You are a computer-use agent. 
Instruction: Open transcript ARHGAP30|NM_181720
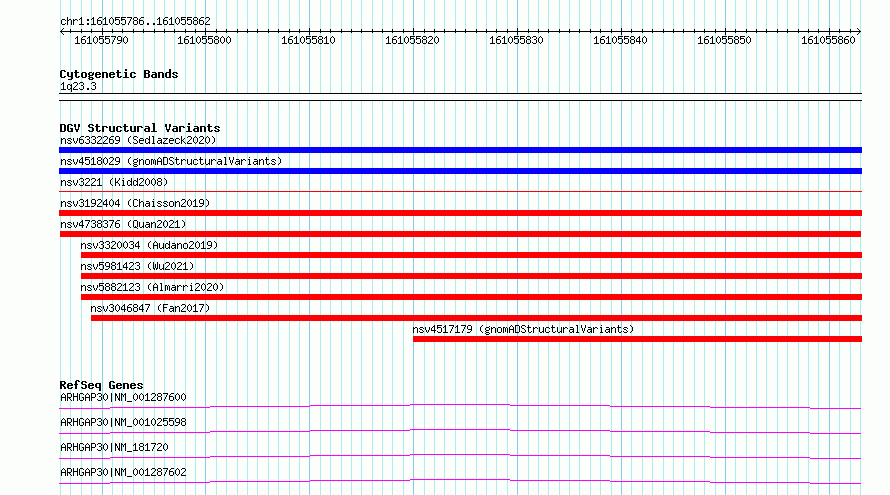(114, 447)
